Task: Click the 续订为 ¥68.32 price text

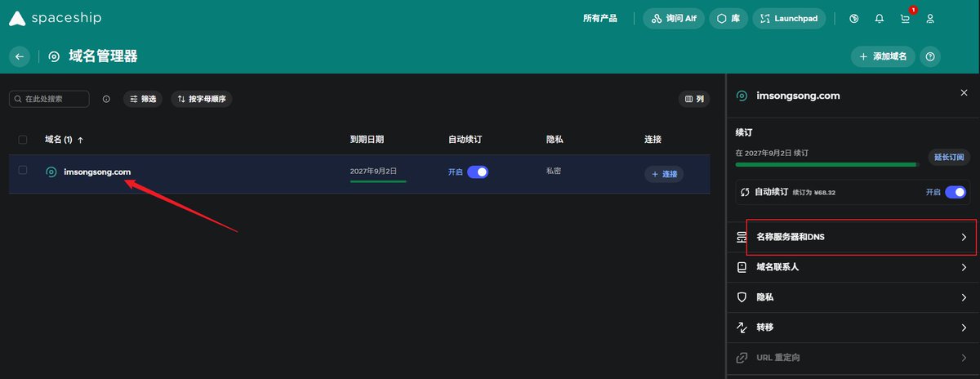Action: coord(813,193)
